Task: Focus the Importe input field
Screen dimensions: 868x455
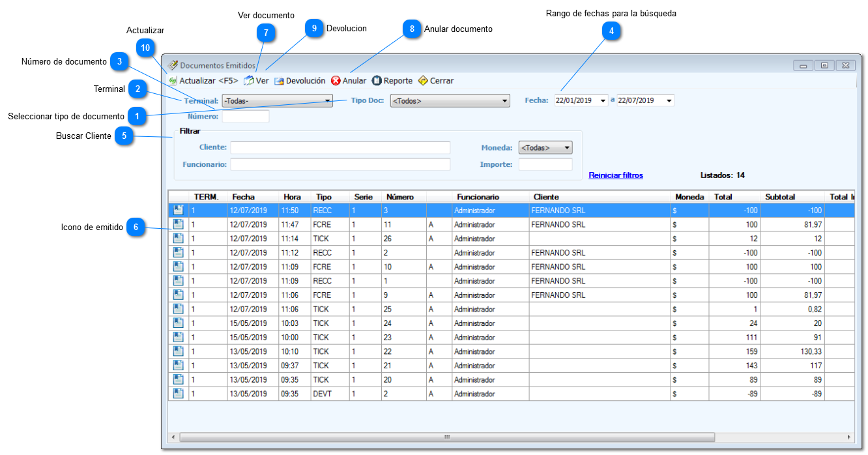Action: (545, 164)
